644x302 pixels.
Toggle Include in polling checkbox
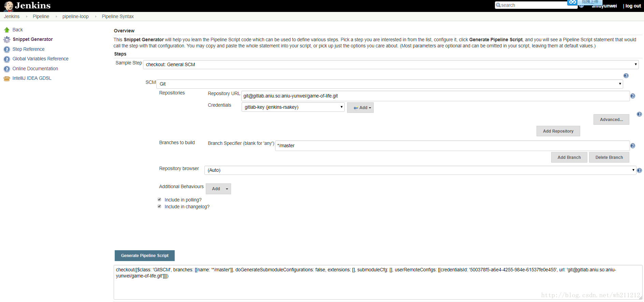pyautogui.click(x=159, y=200)
